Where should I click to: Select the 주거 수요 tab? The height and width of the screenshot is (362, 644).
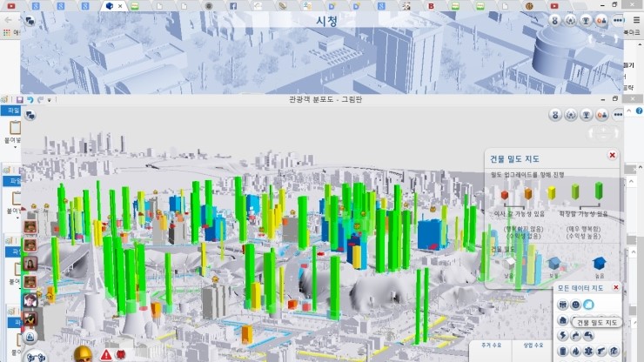(491, 345)
